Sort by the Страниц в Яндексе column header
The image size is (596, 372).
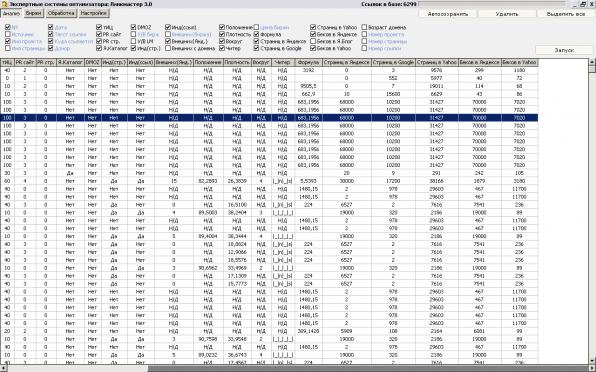347,62
